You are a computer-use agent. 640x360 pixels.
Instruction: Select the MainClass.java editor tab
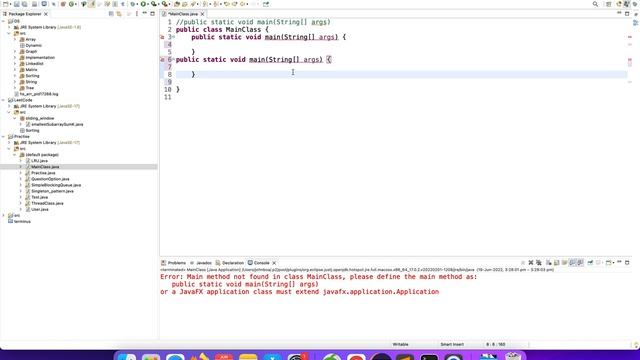(182, 14)
